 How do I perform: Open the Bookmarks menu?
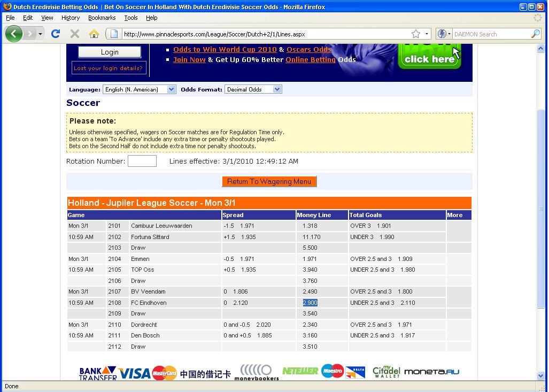[x=102, y=18]
